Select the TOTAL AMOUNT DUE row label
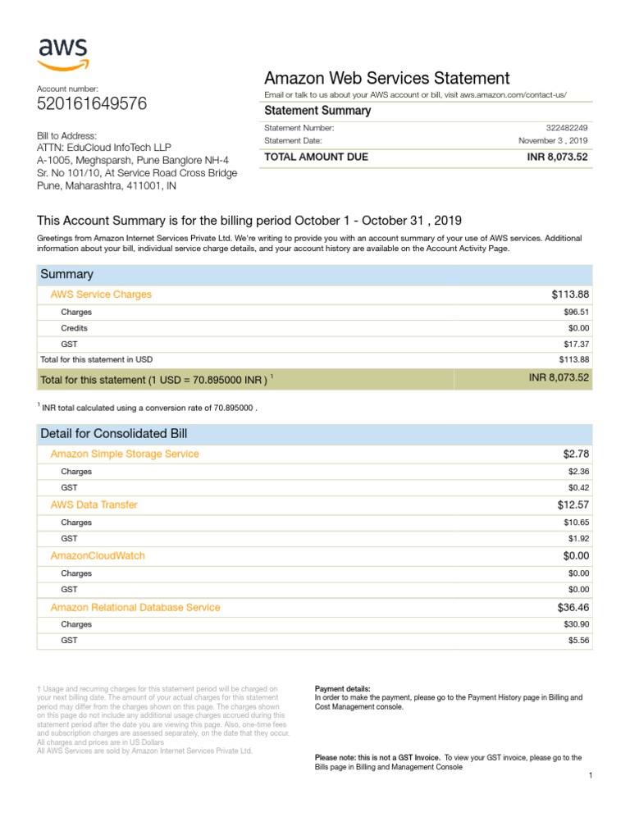The image size is (630, 840). tap(316, 157)
